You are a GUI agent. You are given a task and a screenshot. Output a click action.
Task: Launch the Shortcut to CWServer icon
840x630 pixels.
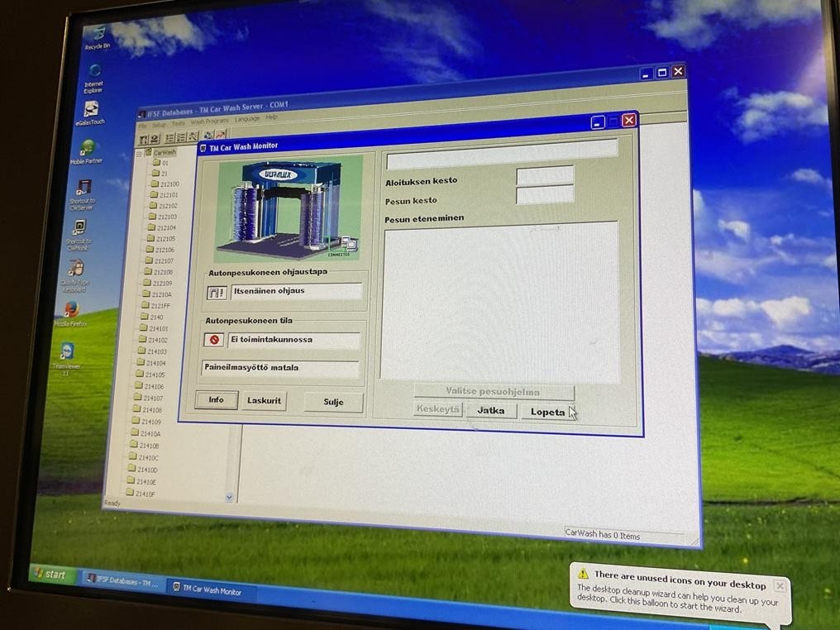[83, 189]
